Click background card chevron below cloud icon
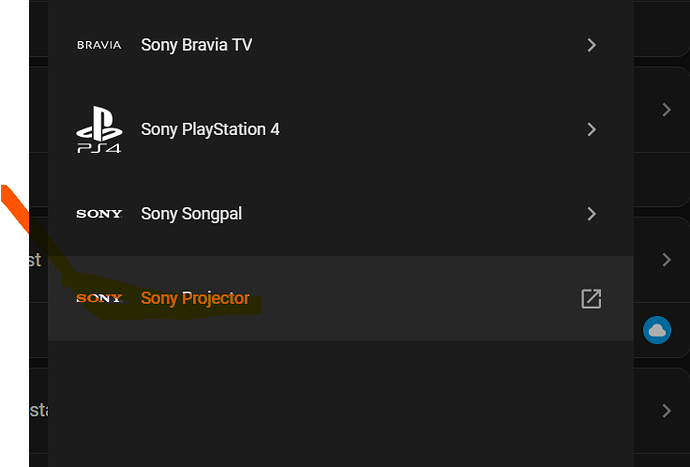 point(666,410)
